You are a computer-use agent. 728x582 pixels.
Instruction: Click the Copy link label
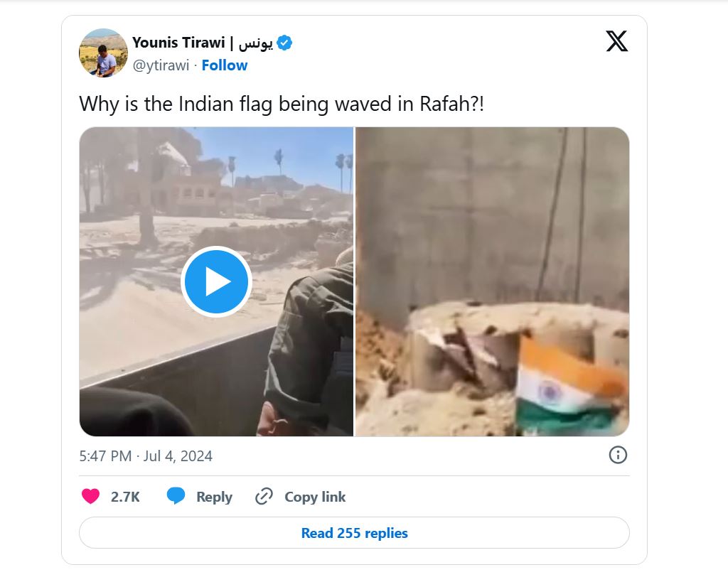click(315, 497)
